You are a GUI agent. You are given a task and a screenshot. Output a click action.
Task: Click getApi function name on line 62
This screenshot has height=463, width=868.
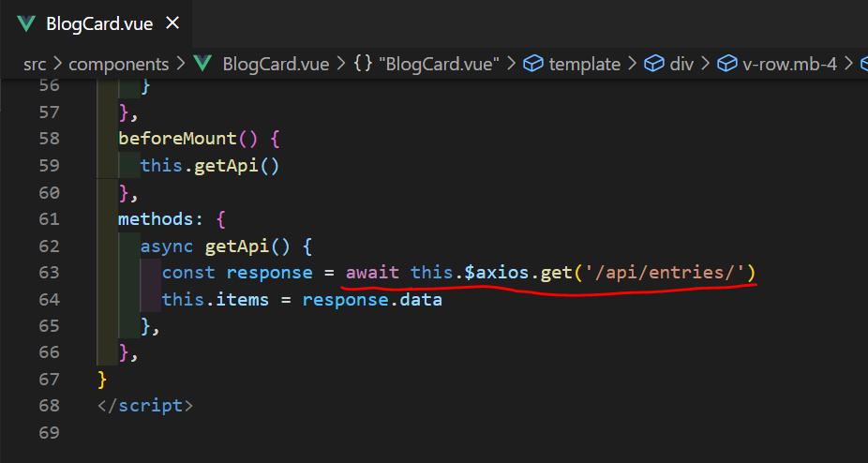(237, 246)
